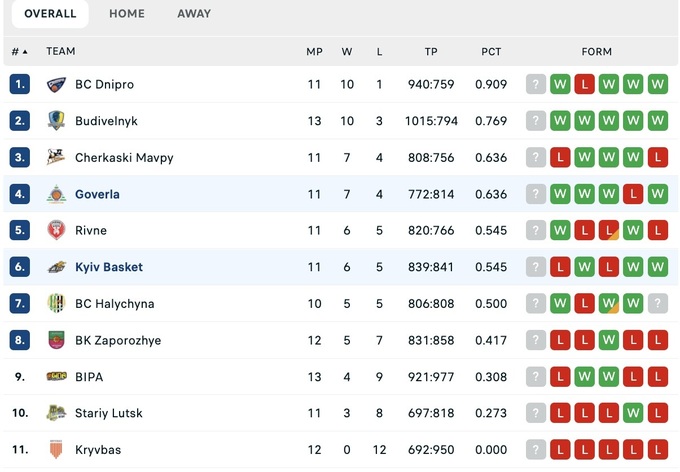Click the Kyiv Basket team logo
The width and height of the screenshot is (680, 472).
point(56,267)
